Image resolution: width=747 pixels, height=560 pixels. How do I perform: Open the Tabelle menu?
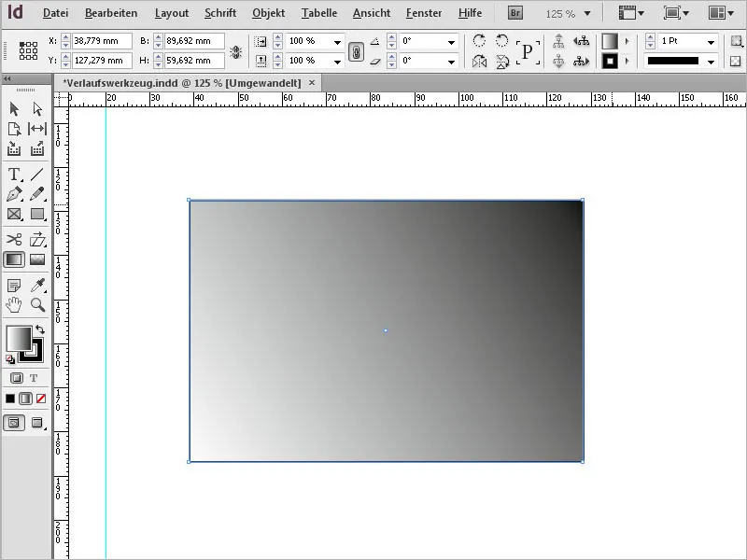point(319,13)
